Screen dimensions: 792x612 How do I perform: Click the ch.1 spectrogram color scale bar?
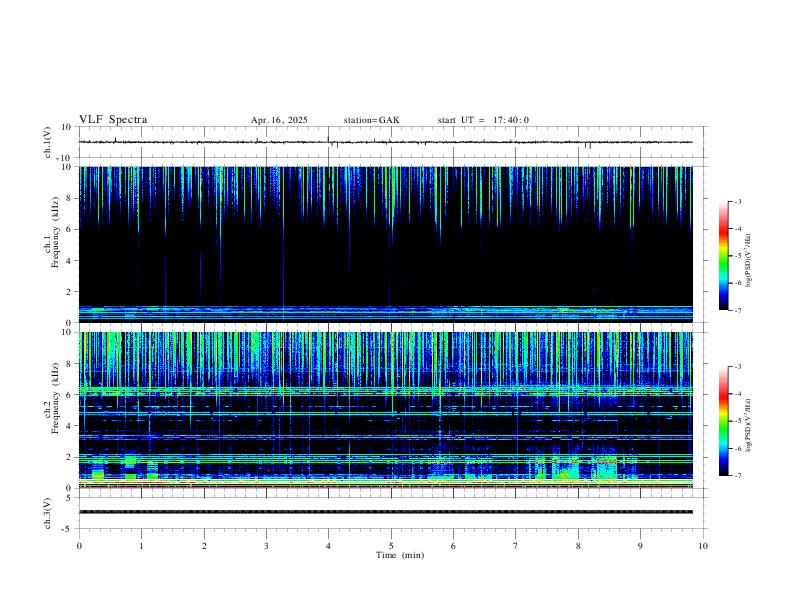tap(723, 256)
